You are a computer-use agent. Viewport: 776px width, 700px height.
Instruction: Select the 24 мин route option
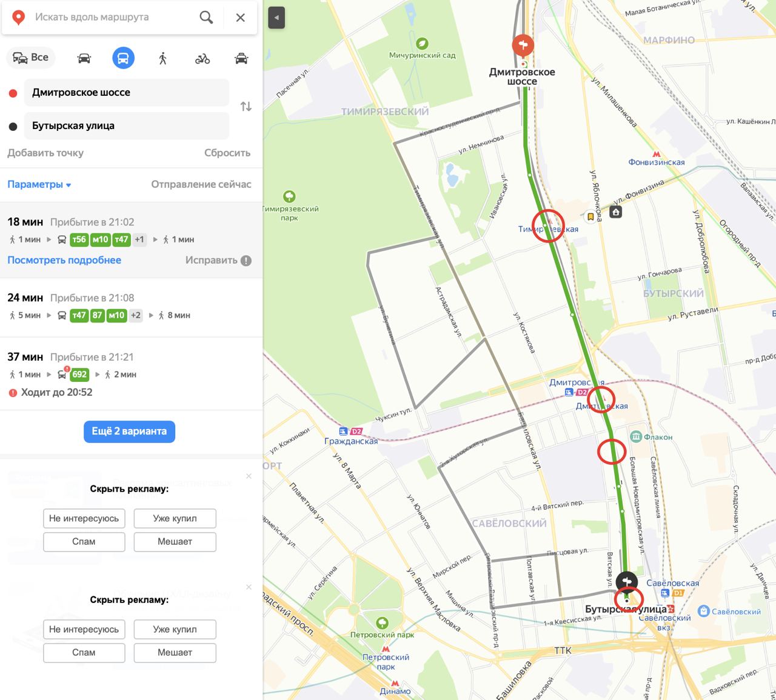click(131, 307)
